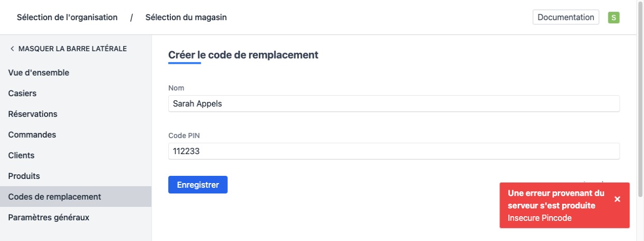Open the Documentation link
644x241 pixels.
click(566, 17)
